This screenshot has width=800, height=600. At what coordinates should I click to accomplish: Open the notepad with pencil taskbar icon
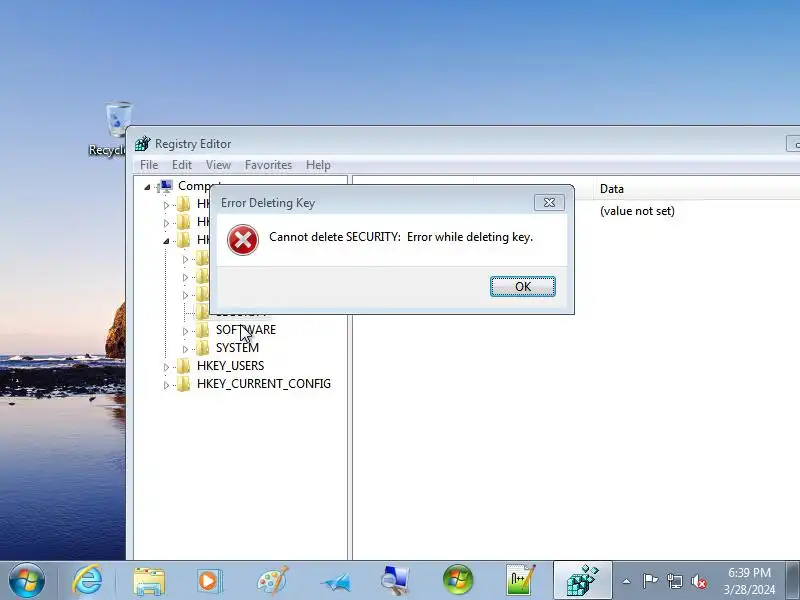pyautogui.click(x=520, y=580)
